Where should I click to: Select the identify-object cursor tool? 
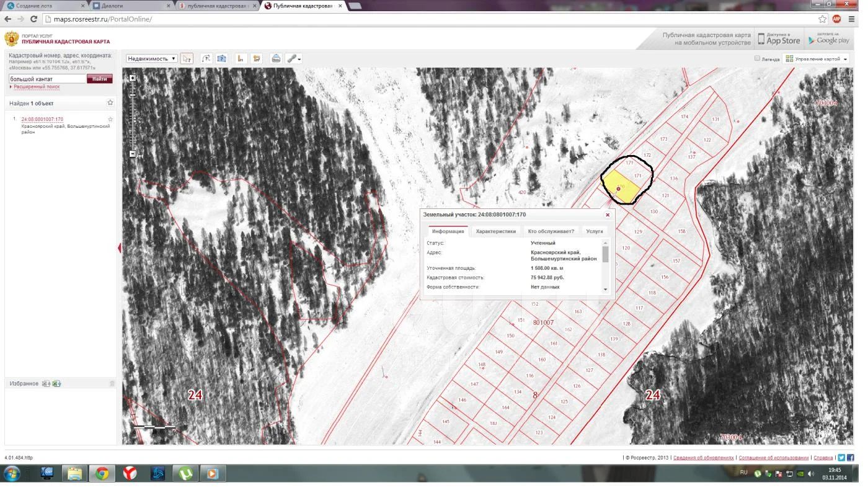tap(187, 59)
